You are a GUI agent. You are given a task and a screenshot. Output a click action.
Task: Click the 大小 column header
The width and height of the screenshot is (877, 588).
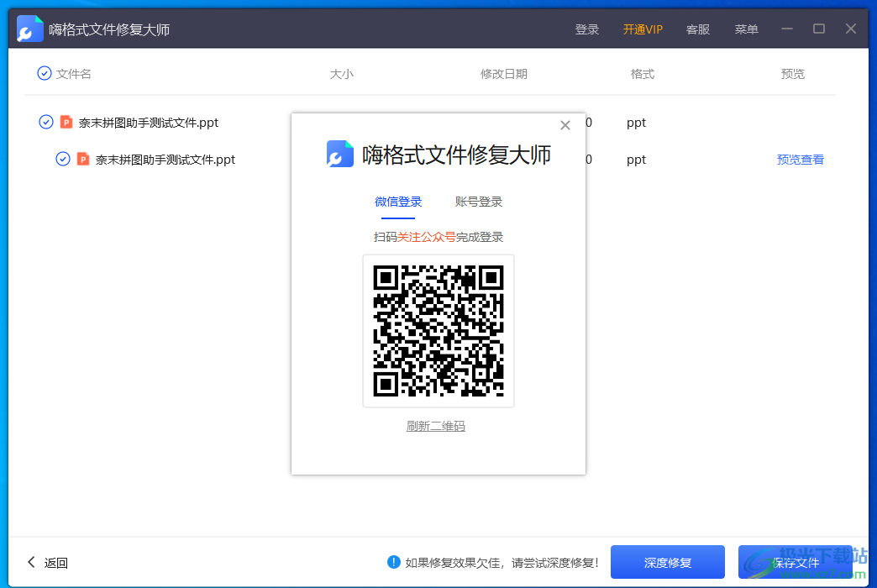341,74
